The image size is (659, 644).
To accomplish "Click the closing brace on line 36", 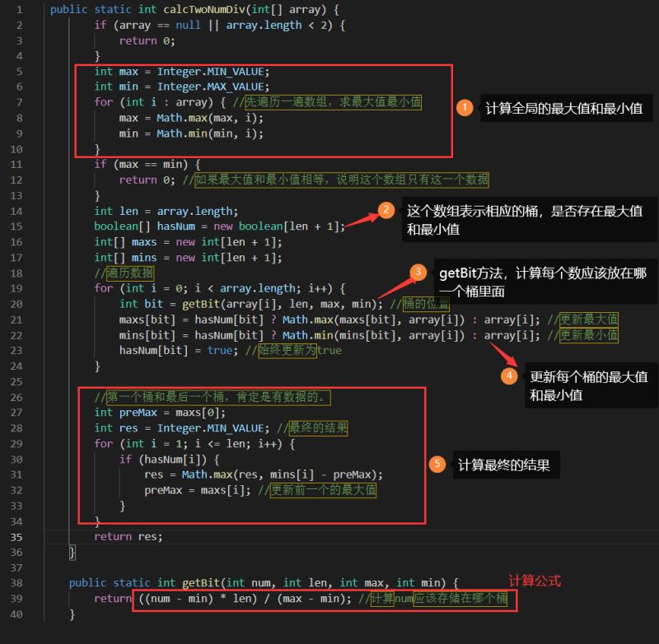I will tap(72, 552).
